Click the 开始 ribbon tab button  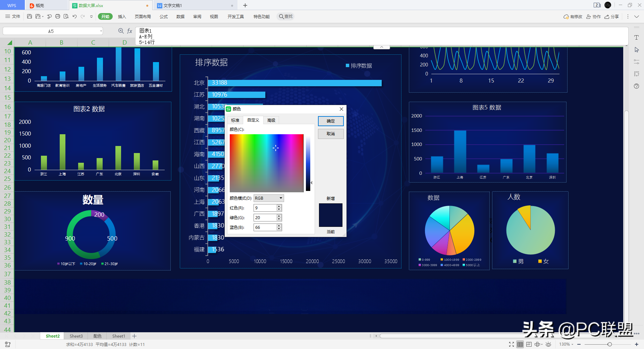[x=105, y=16]
